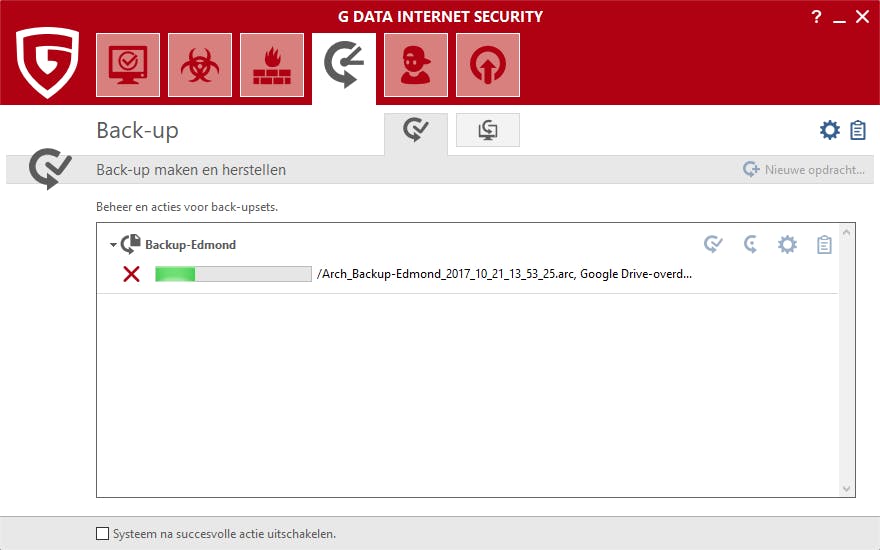Open the Firewall brick wall icon
Viewport: 880px width, 550px height.
[272, 65]
